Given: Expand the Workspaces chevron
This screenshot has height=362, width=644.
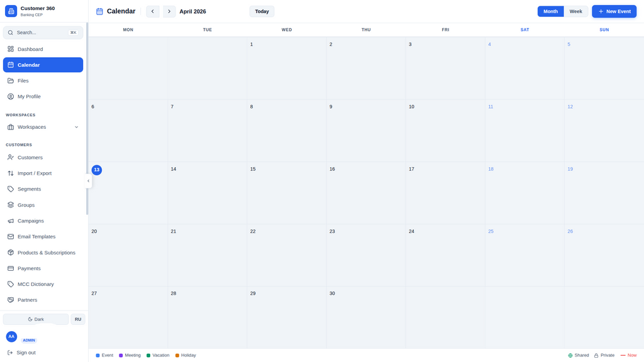Looking at the screenshot, I should (x=76, y=127).
